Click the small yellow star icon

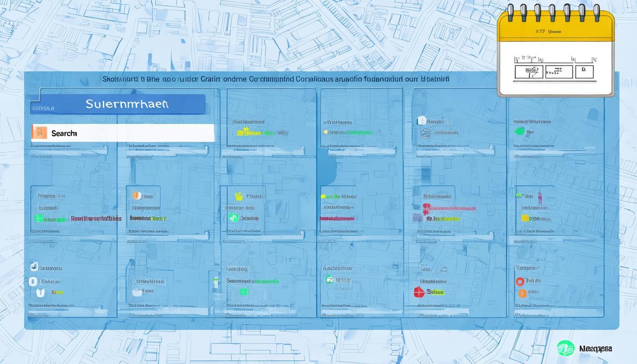point(325,132)
